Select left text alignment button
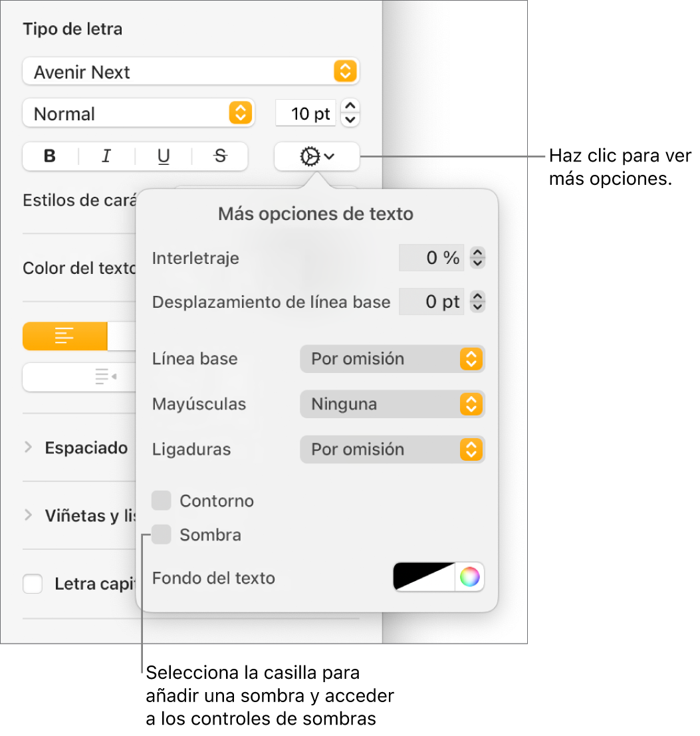 pos(64,336)
